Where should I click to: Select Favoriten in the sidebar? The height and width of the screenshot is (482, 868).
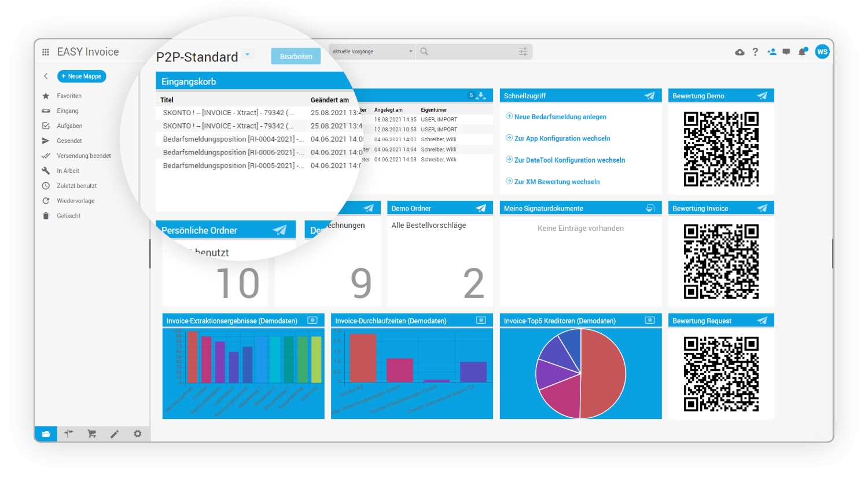tap(69, 96)
